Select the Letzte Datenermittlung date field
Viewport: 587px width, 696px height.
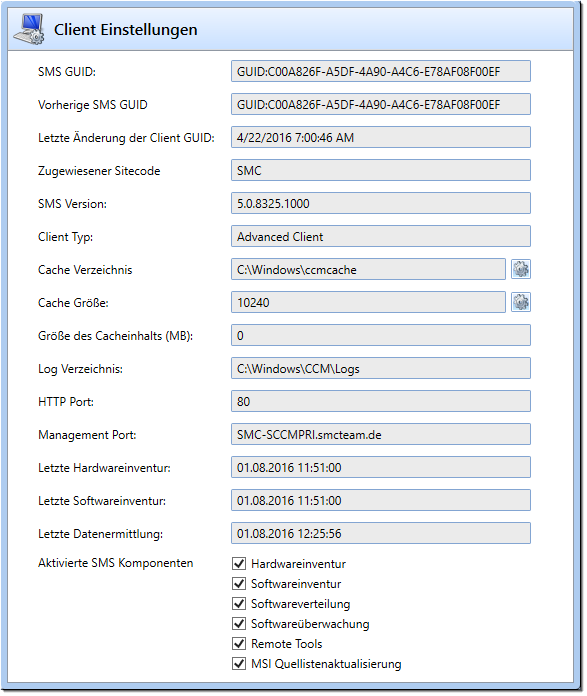click(x=381, y=533)
